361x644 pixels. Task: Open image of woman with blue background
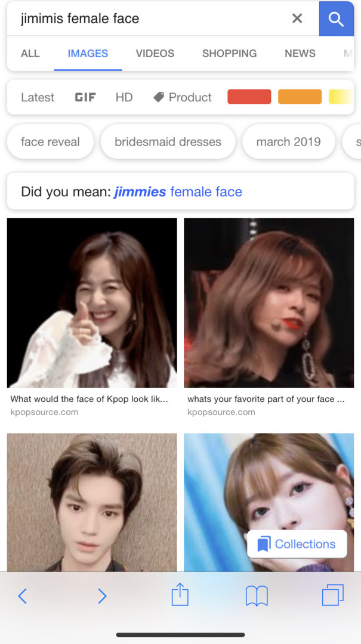[269, 502]
